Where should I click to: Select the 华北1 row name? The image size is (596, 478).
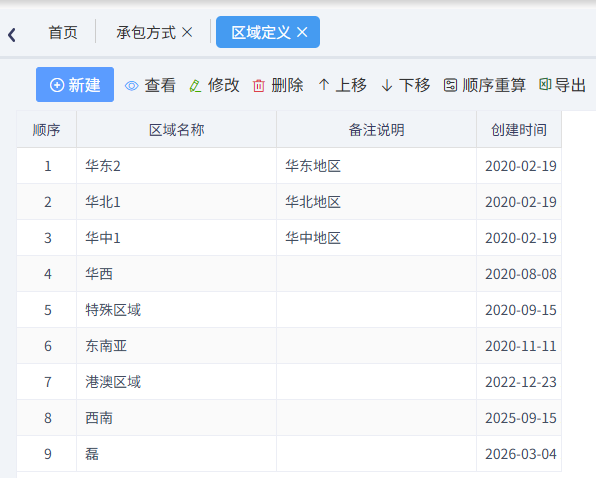pyautogui.click(x=103, y=202)
